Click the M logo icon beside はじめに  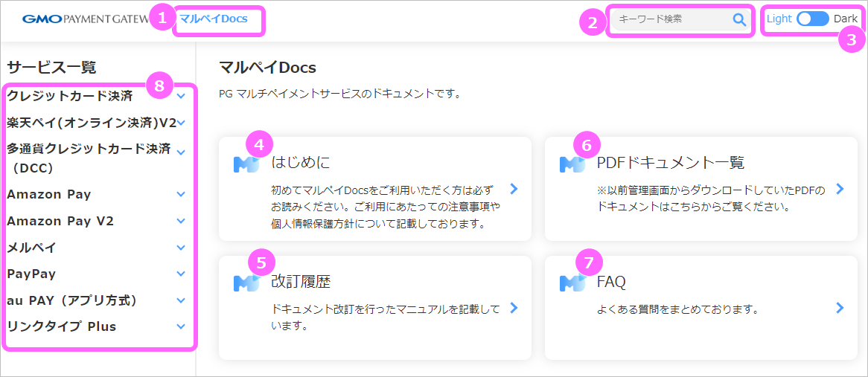coord(246,164)
